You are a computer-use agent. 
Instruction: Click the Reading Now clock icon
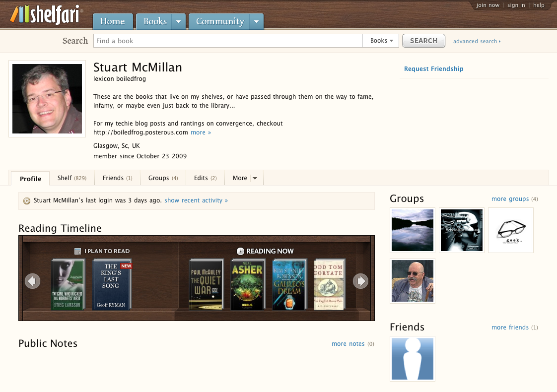click(x=240, y=252)
